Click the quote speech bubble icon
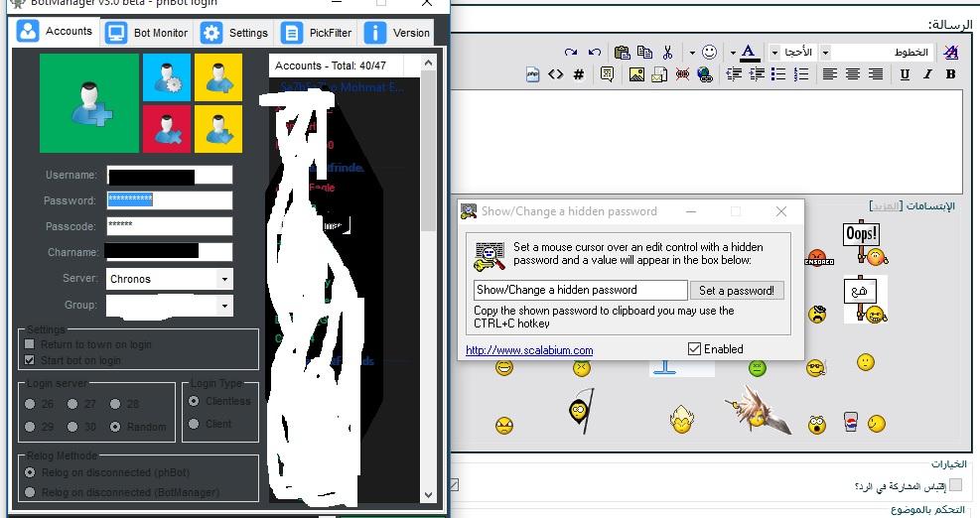The width and height of the screenshot is (980, 518). coord(607,74)
